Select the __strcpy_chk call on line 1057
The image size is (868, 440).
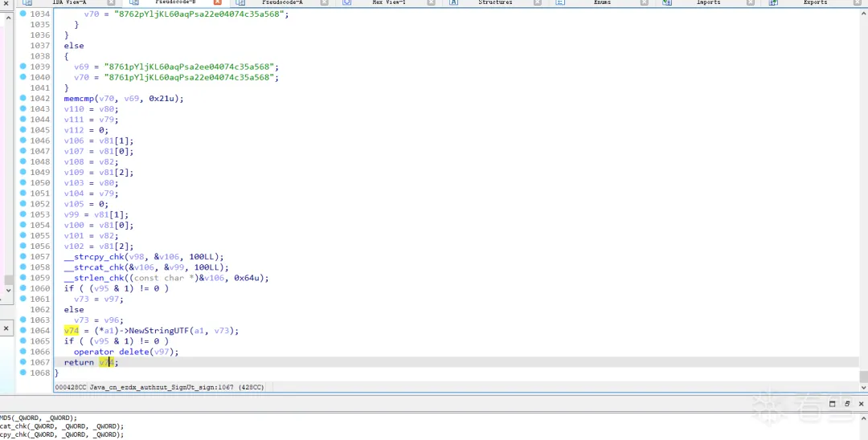point(94,256)
